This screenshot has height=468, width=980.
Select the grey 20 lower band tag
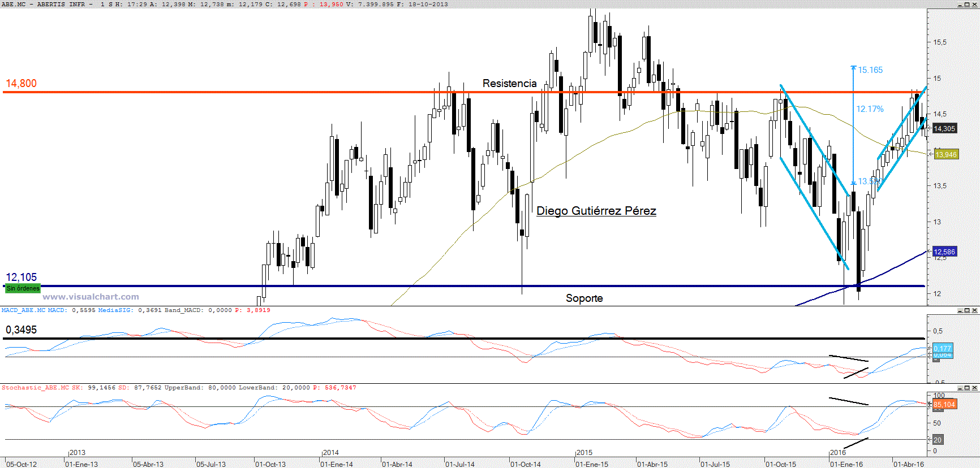coord(938,440)
